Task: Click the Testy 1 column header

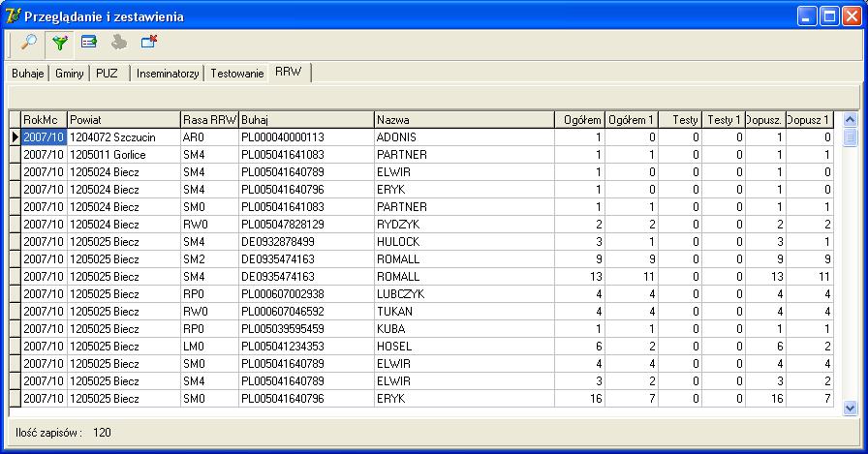Action: (724, 120)
